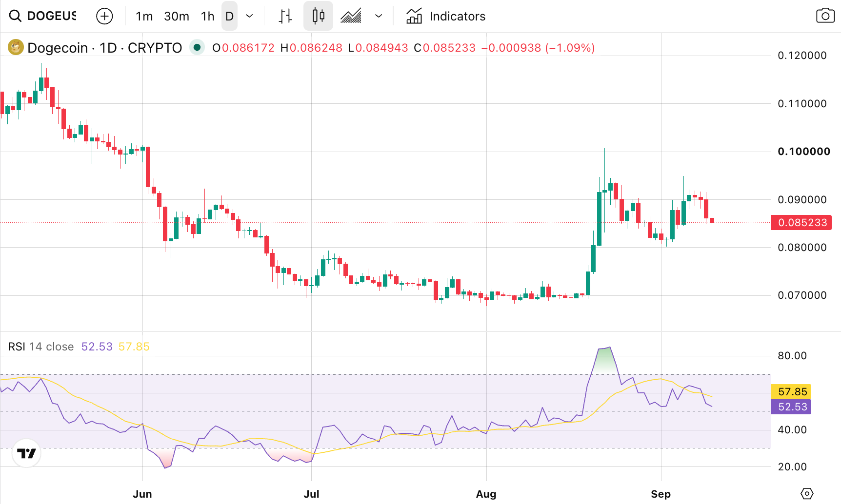Click the 0.110000 price axis label
This screenshot has width=841, height=504.
point(802,104)
